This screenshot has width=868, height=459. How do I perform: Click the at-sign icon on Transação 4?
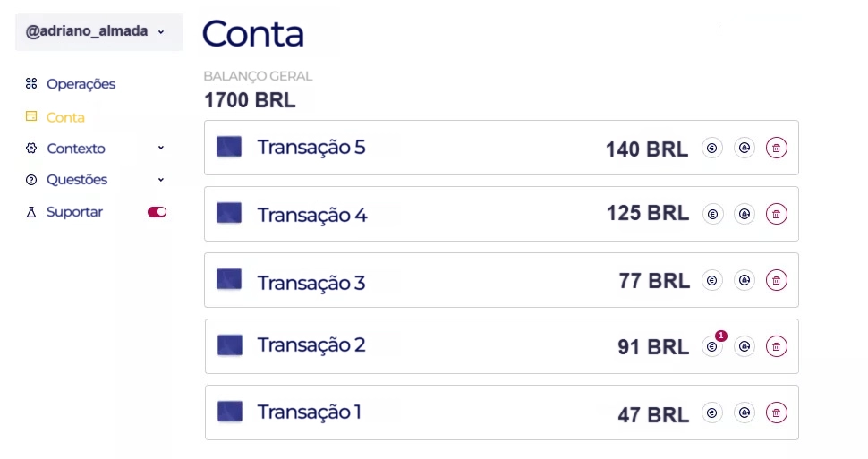click(744, 214)
